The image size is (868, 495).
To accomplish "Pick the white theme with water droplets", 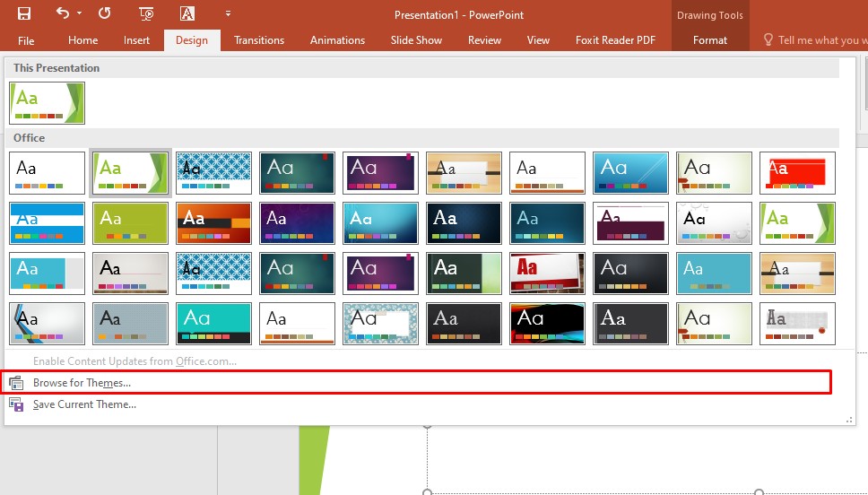I will point(714,223).
